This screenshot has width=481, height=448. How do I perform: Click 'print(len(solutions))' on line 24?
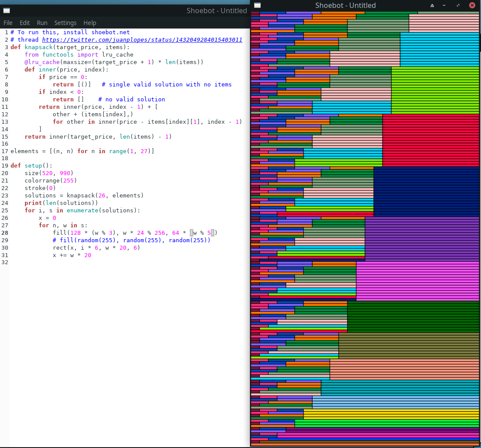[61, 203]
